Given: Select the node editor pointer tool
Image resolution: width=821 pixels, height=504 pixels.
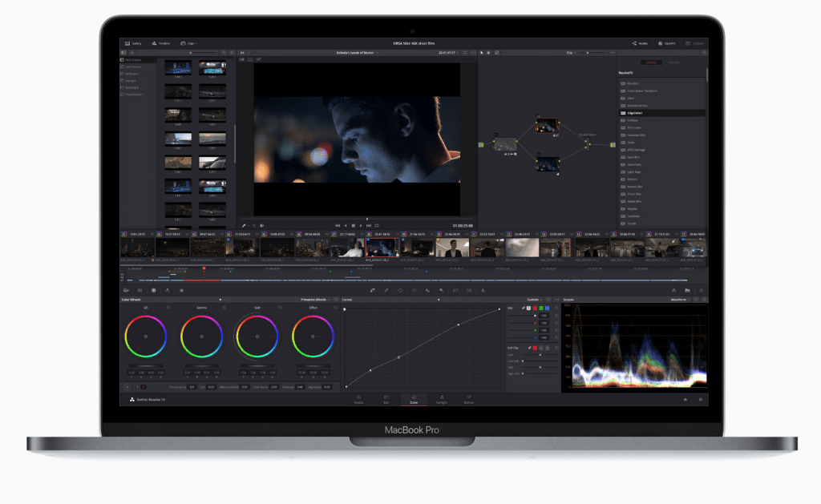Looking at the screenshot, I should 482,53.
